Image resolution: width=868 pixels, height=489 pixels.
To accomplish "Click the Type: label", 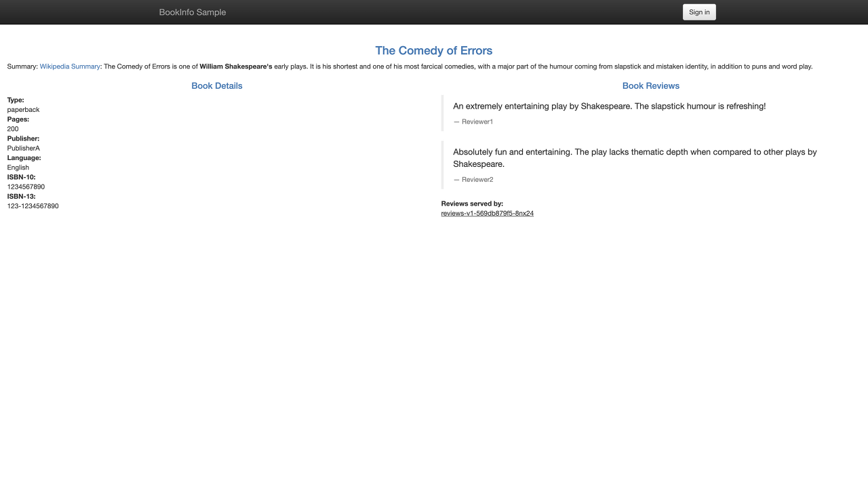I will [16, 100].
